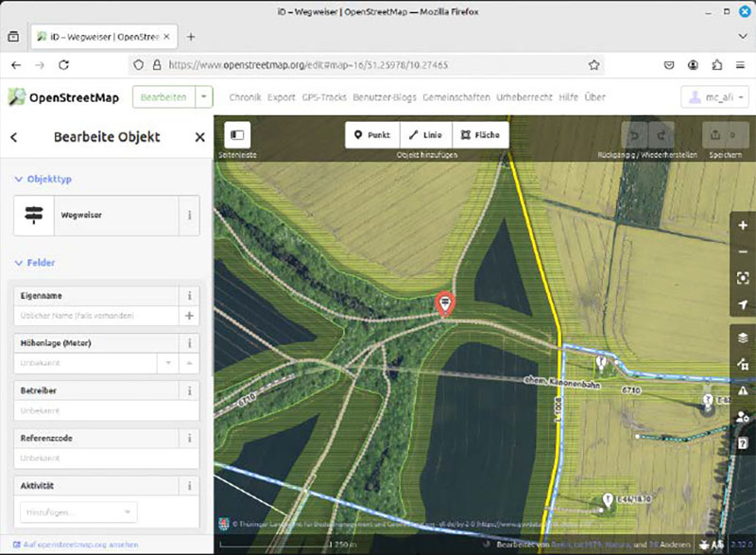Collapse the Felder section
The height and width of the screenshot is (555, 756).
19,263
